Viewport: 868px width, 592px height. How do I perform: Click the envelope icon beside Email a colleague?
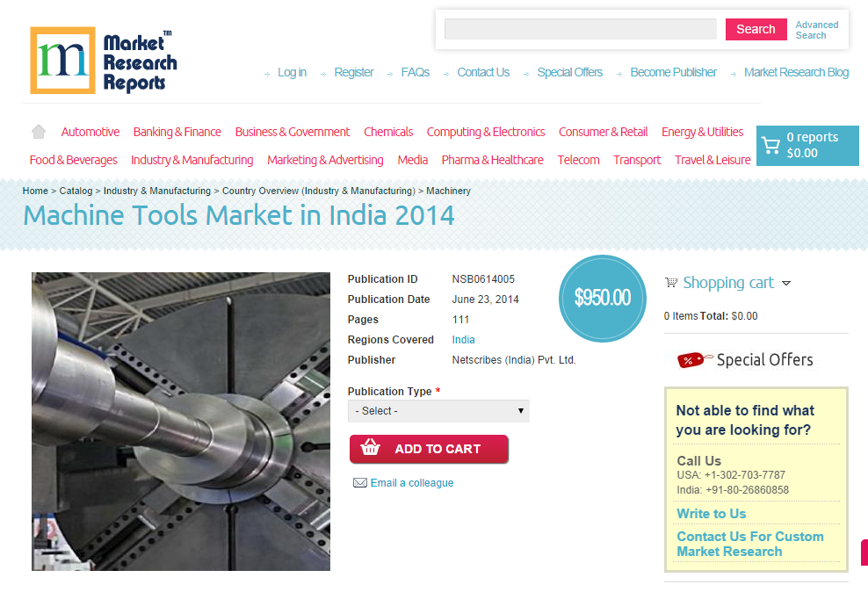(360, 483)
